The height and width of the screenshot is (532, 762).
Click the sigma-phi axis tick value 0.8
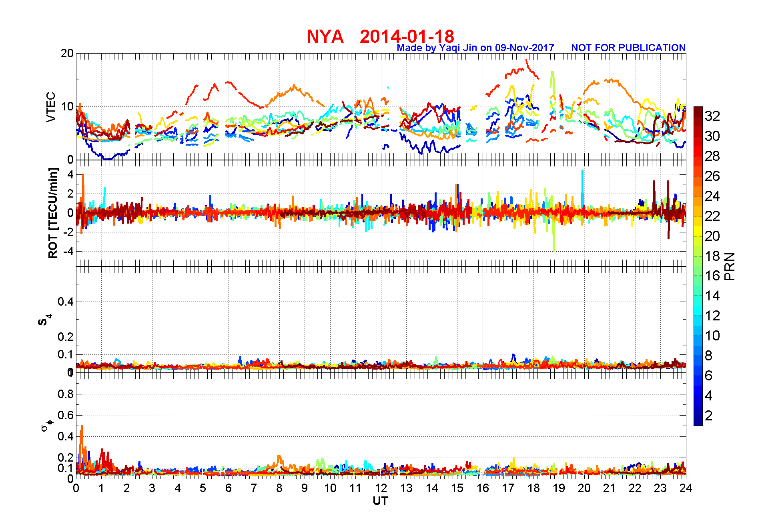[66, 394]
